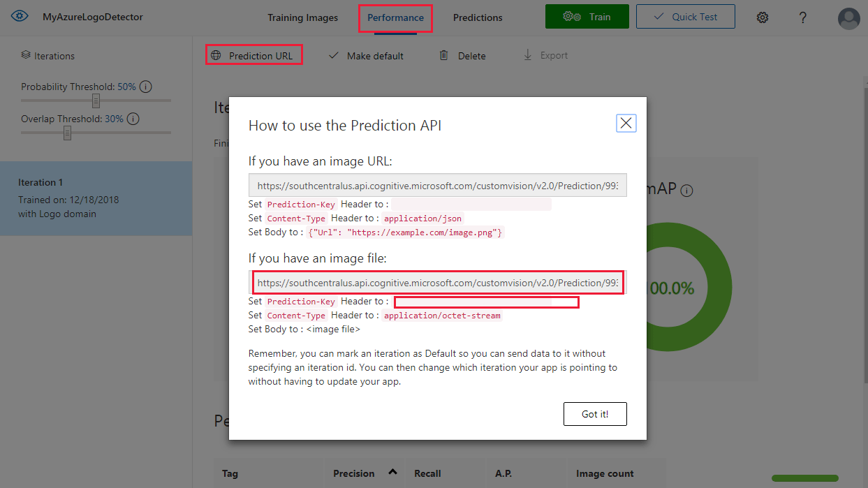Switch to the Training Images tab
868x488 pixels.
[x=302, y=17]
